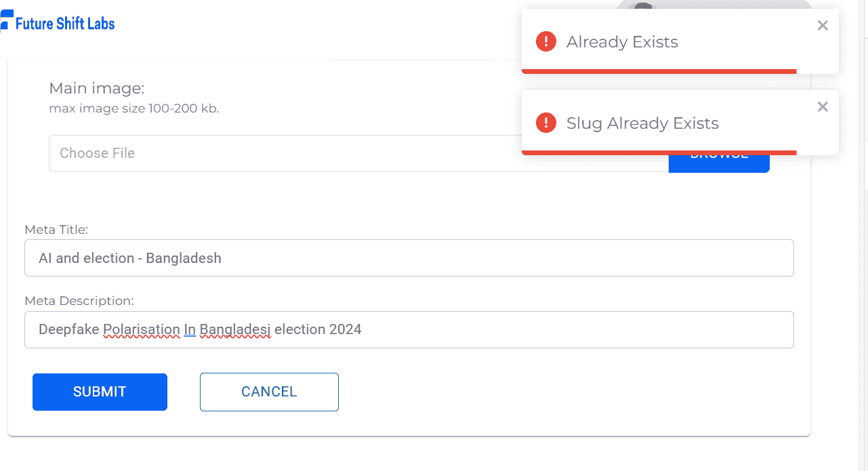The height and width of the screenshot is (471, 868).
Task: Click red error icon beside "Already Exists"
Action: [x=546, y=42]
